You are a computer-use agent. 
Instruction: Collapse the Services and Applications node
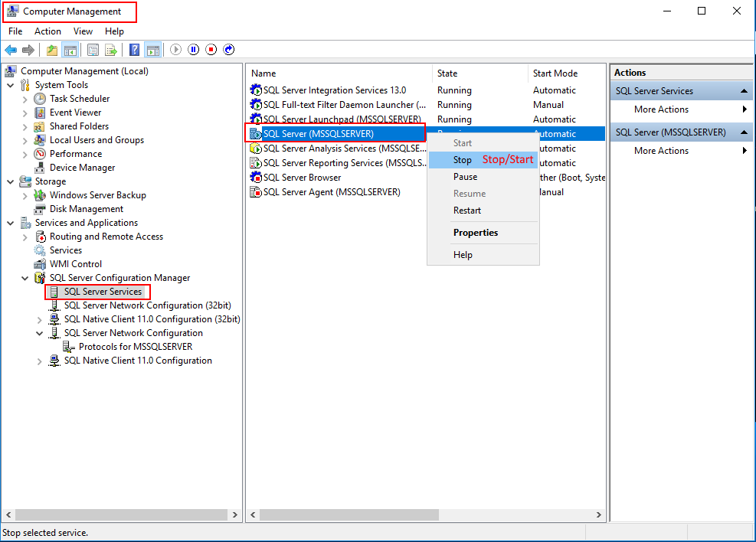pyautogui.click(x=11, y=223)
